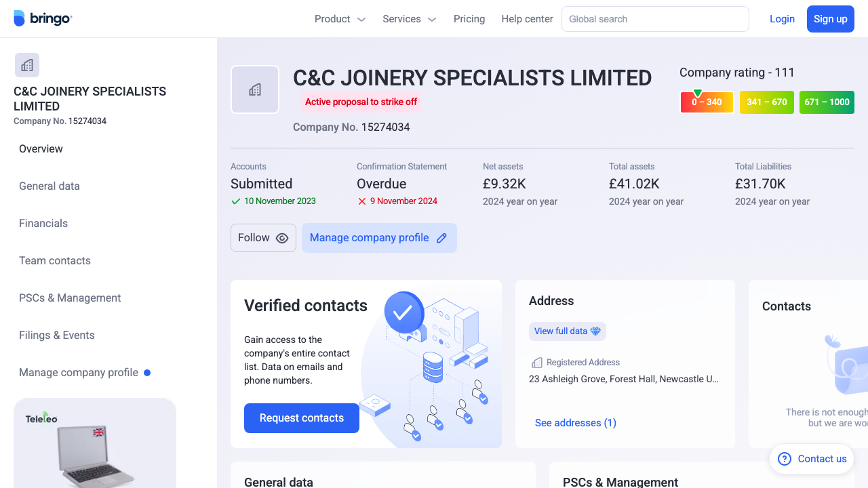The width and height of the screenshot is (868, 488).
Task: Click the diamond icon on View full data
Action: (595, 331)
